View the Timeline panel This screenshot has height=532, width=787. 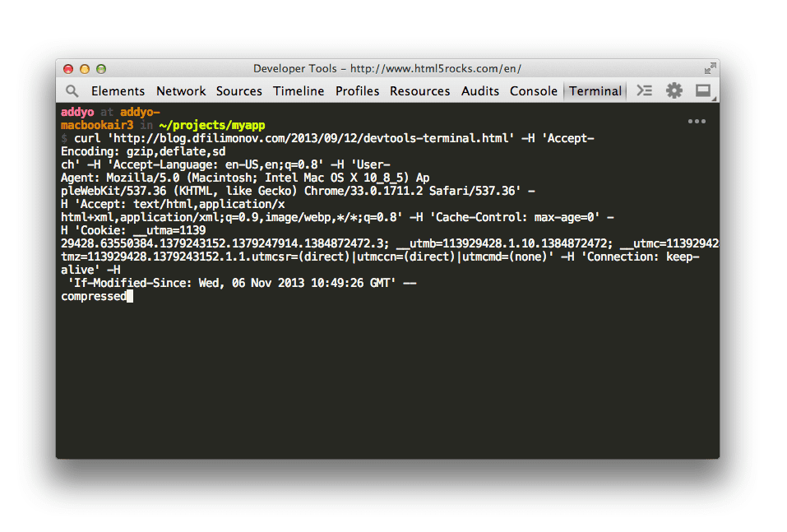tap(299, 90)
